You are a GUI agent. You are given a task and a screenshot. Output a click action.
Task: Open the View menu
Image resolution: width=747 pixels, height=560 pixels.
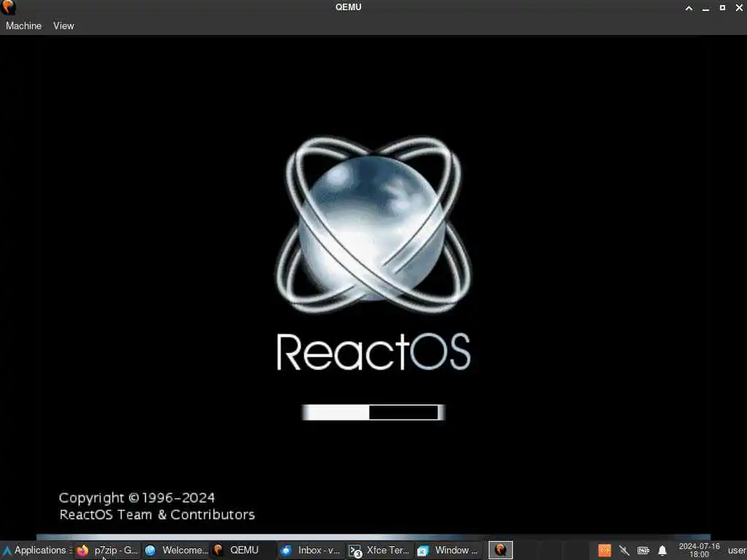tap(63, 26)
